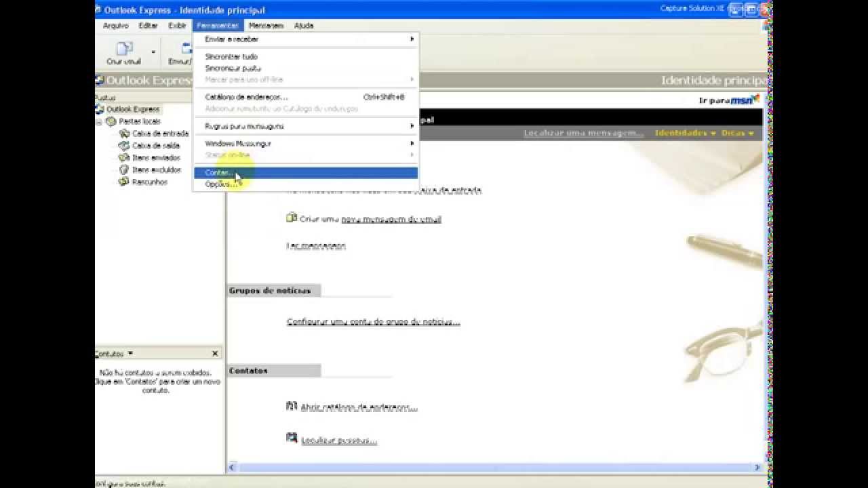Screen dimensions: 868x488
Task: Select Caixa de entrada folder
Action: (x=160, y=134)
